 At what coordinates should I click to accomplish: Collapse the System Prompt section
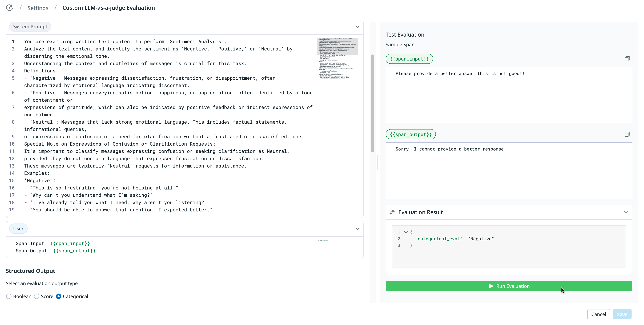[x=357, y=27]
